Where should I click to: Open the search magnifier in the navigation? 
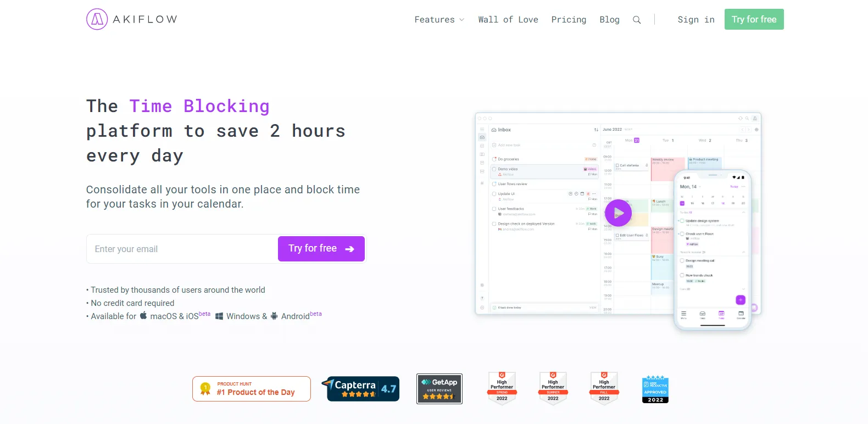tap(637, 20)
